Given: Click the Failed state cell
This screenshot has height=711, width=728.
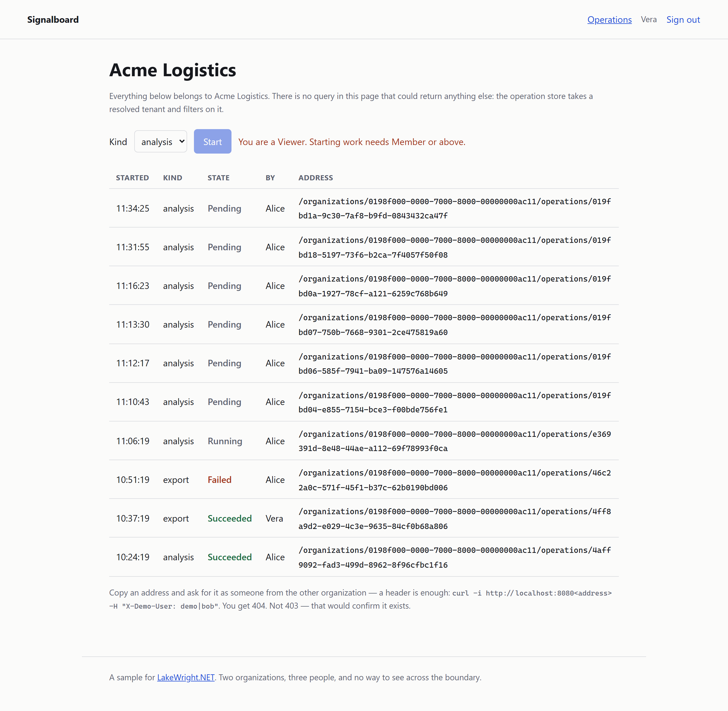Looking at the screenshot, I should [220, 480].
